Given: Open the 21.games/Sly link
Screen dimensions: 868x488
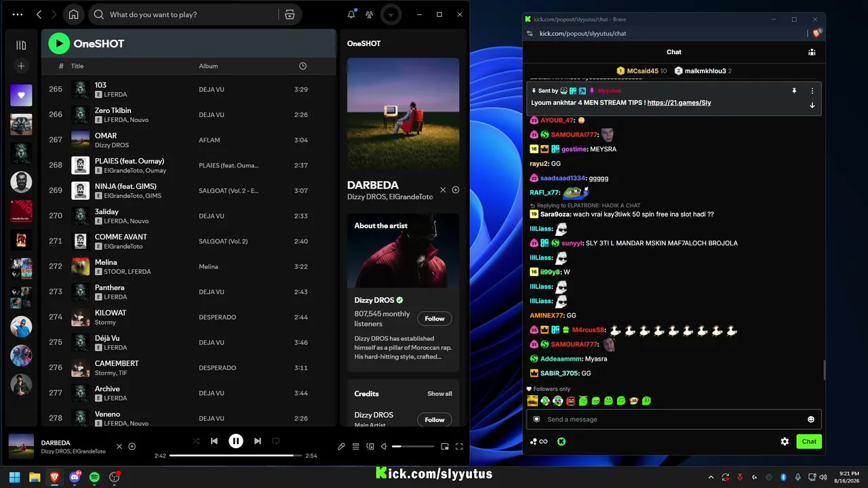Looking at the screenshot, I should pos(679,103).
